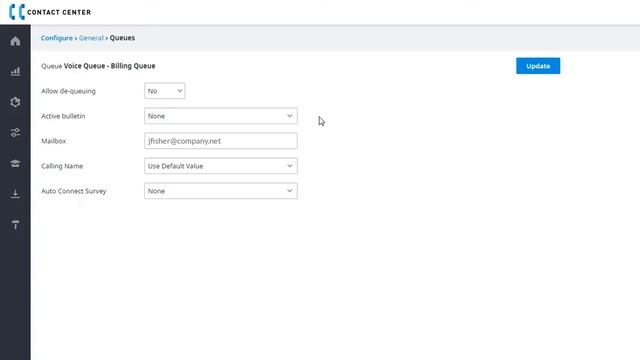Viewport: 640px width, 360px height.
Task: Click the download icon in sidebar
Action: click(15, 194)
